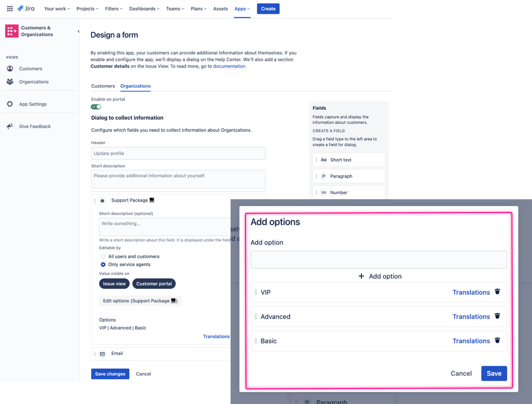Open the Apps dropdown menu
The height and width of the screenshot is (404, 532).
click(242, 9)
